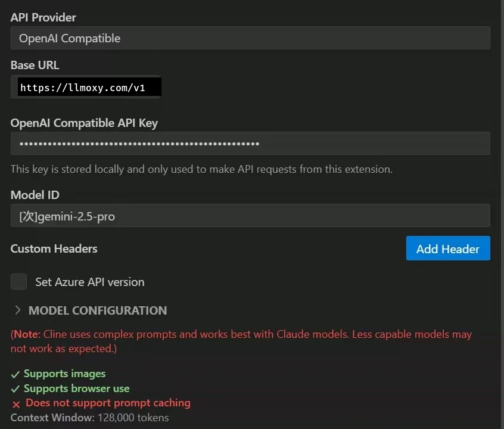Click the Base URL input field
The image size is (504, 429).
pos(250,88)
